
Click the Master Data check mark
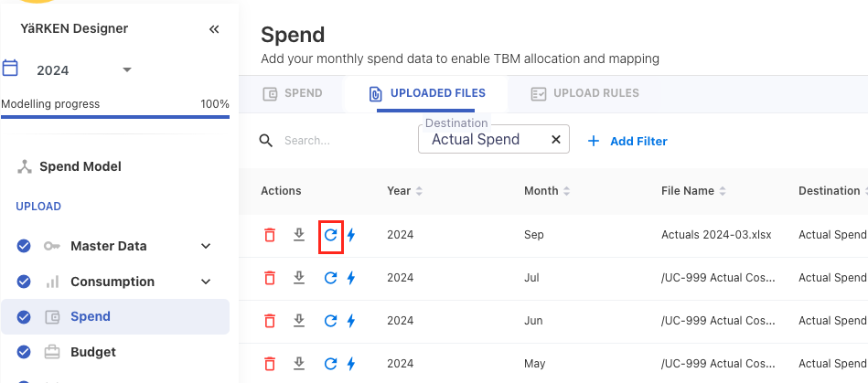[x=24, y=246]
